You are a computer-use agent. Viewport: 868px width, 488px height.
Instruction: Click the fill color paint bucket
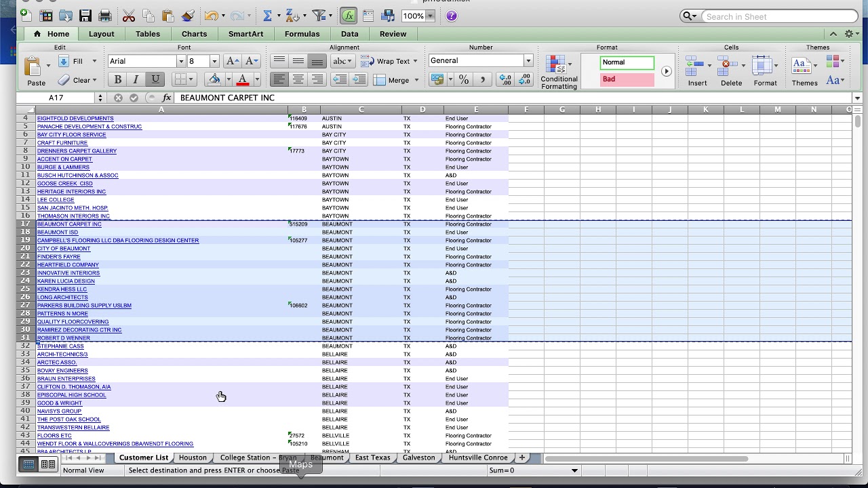click(x=214, y=79)
